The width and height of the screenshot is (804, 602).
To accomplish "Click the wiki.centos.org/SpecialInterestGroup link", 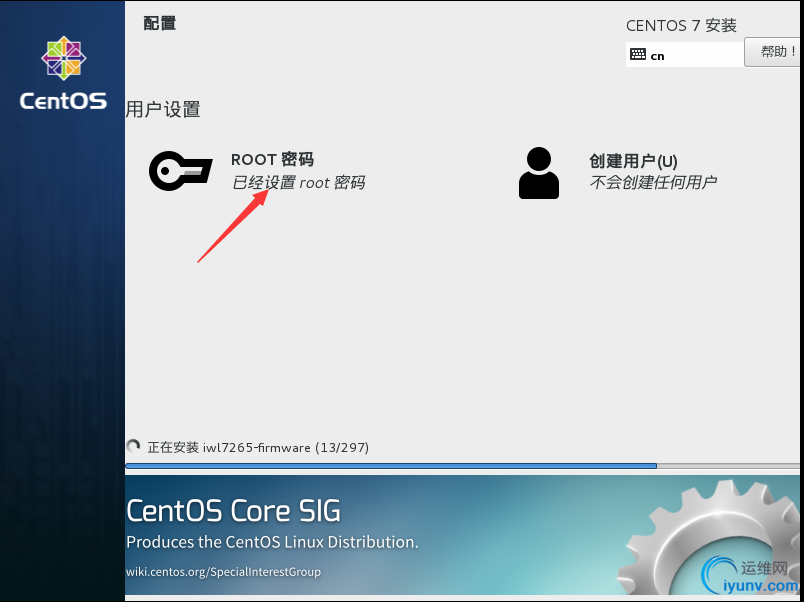I will 224,572.
